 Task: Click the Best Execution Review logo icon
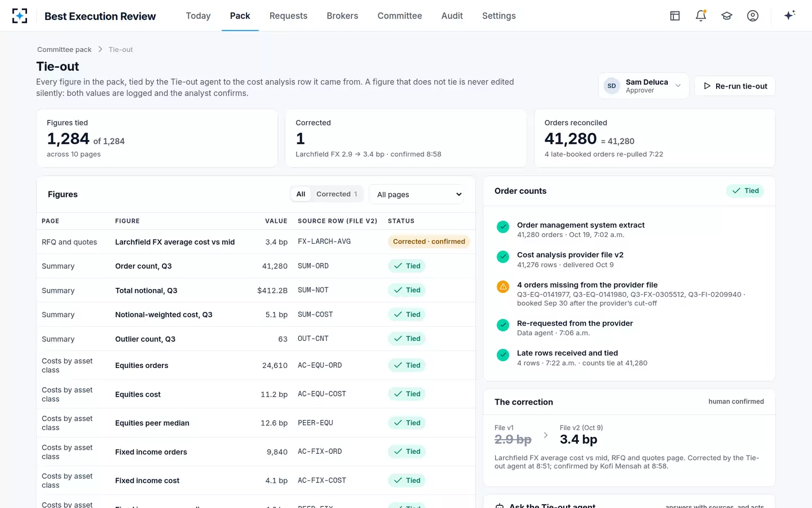coord(20,16)
